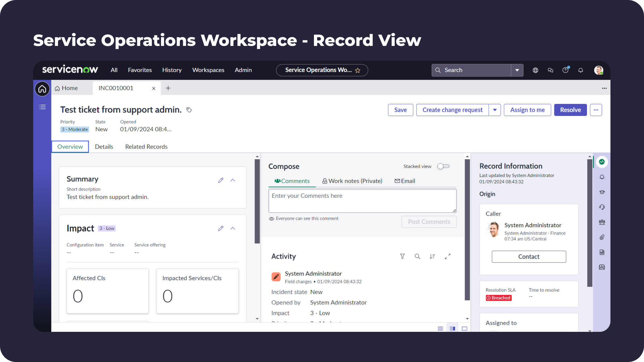Screen dimensions: 644x362
Task: Open the search bar dropdown expander
Action: (517, 70)
